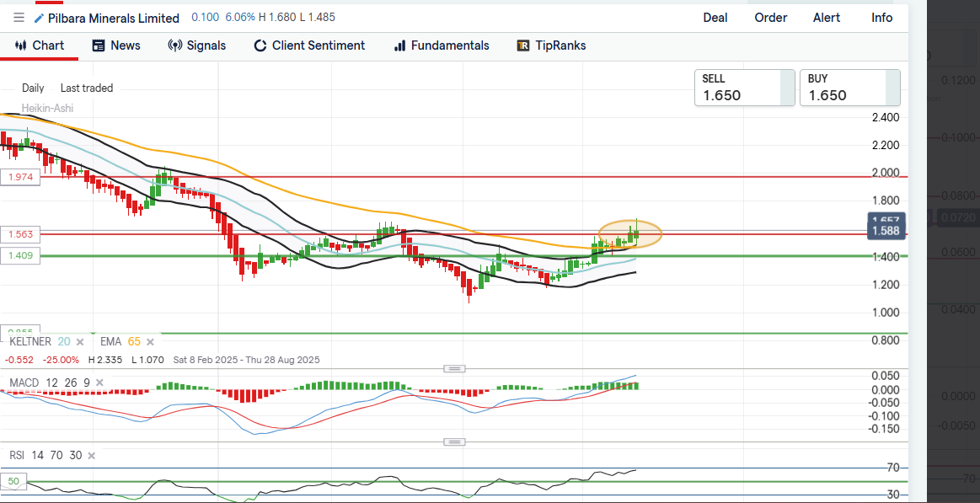Open the Daily timeframe selector

[33, 88]
